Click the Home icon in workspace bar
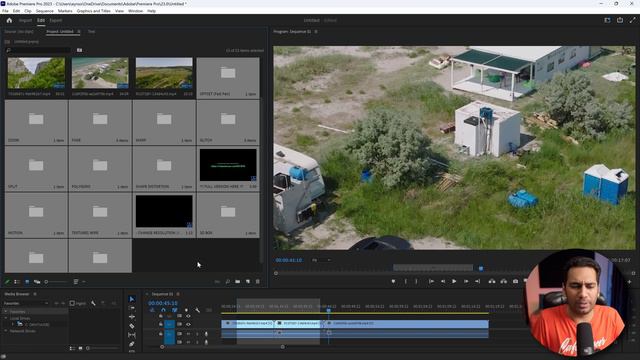This screenshot has height=360, width=640. [x=9, y=20]
